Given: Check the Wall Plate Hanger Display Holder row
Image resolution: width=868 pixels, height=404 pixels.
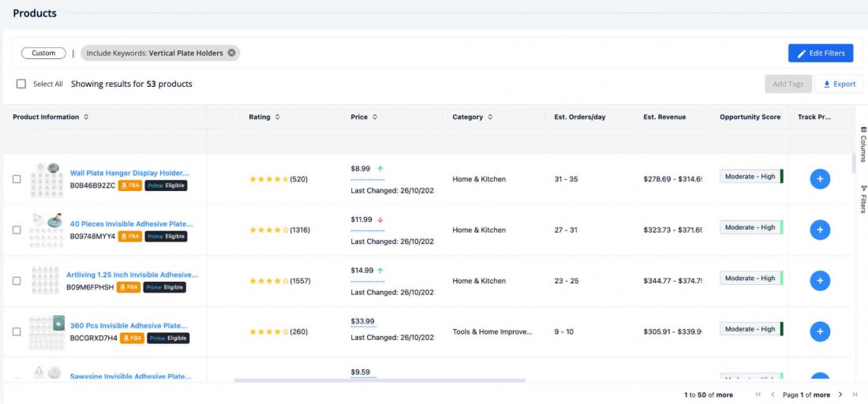Looking at the screenshot, I should point(17,179).
